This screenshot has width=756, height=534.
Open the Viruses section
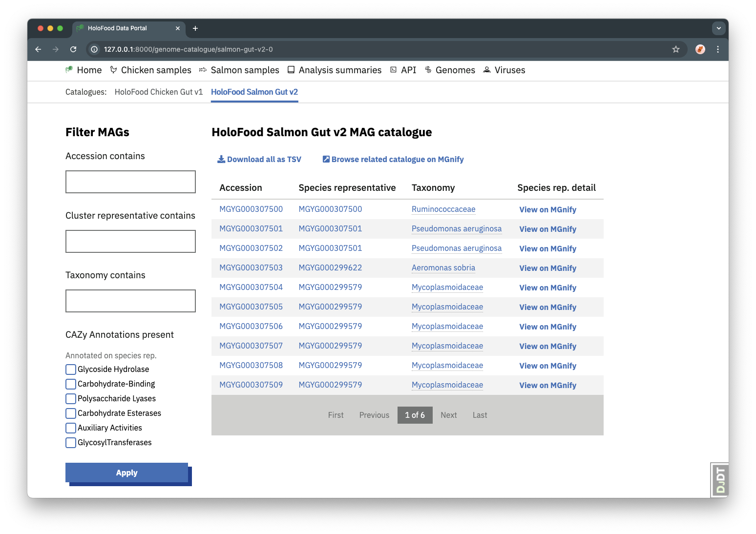point(510,70)
